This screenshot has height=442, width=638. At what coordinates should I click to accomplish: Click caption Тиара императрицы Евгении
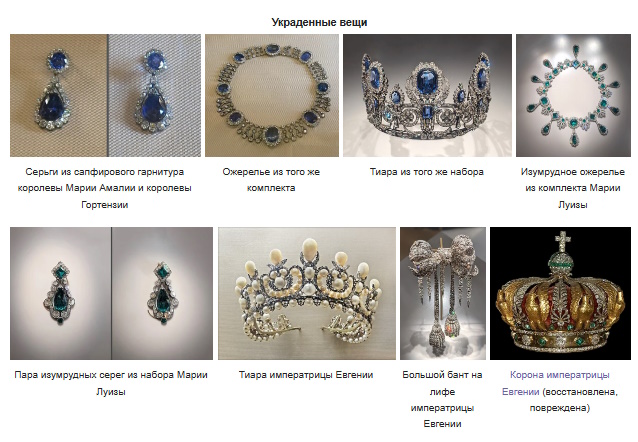(306, 375)
